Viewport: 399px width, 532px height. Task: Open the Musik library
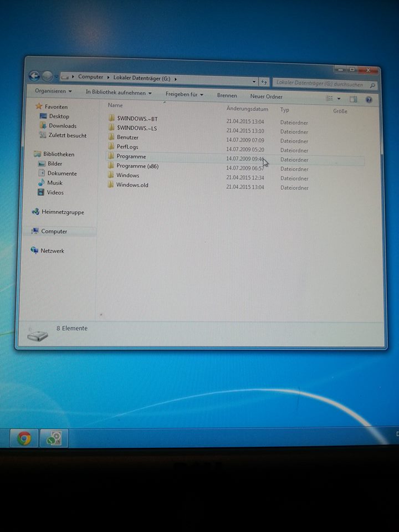[55, 183]
